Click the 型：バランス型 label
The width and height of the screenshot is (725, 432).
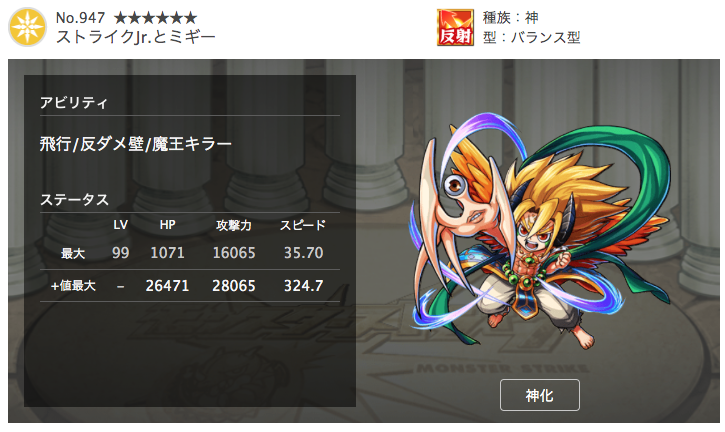532,37
